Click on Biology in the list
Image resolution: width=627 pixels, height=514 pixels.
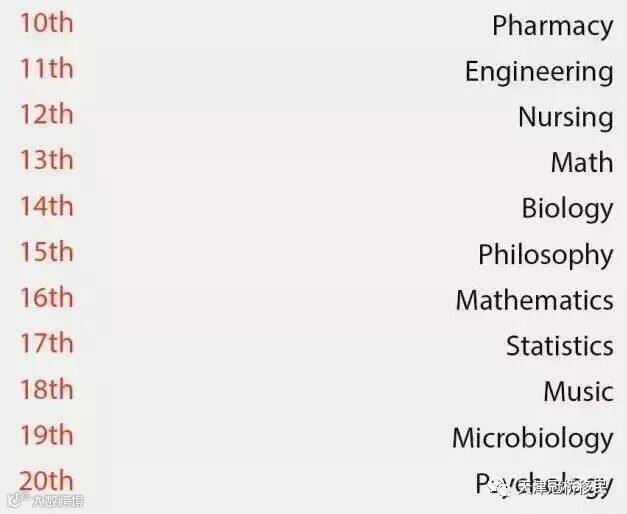point(567,208)
